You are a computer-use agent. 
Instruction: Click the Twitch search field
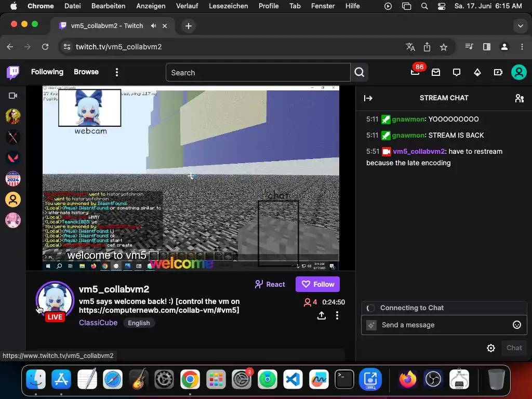258,72
